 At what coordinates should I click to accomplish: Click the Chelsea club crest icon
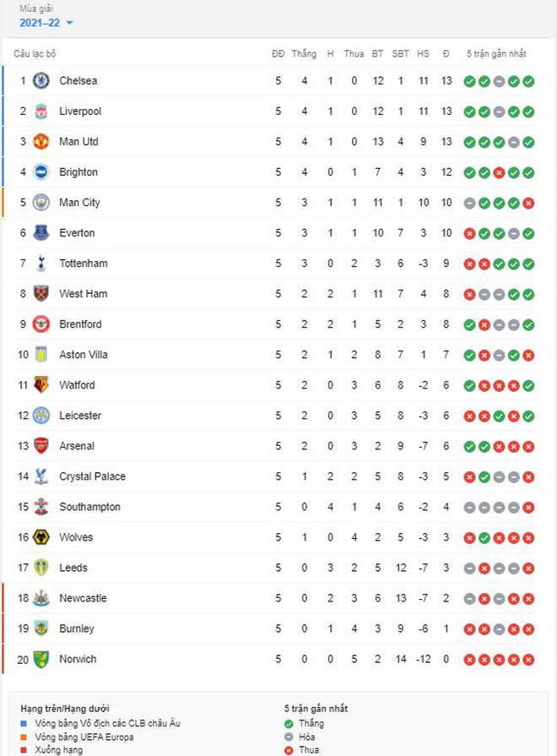click(41, 81)
